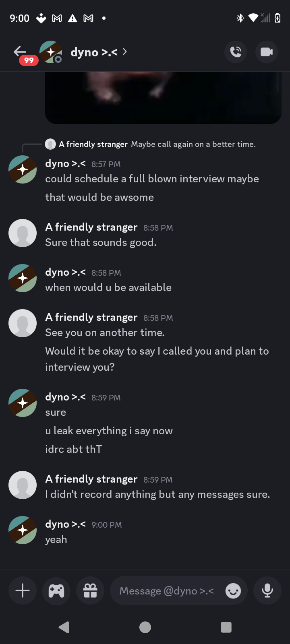Tap dyno's username on the 'yeah' message
This screenshot has height=644, width=290.
[65, 524]
